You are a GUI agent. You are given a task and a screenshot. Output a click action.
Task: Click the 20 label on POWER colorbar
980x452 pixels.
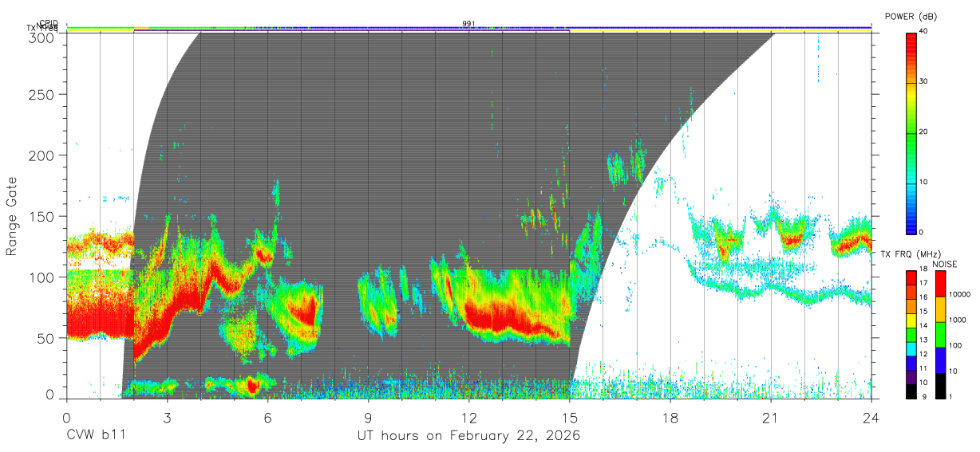click(x=925, y=132)
